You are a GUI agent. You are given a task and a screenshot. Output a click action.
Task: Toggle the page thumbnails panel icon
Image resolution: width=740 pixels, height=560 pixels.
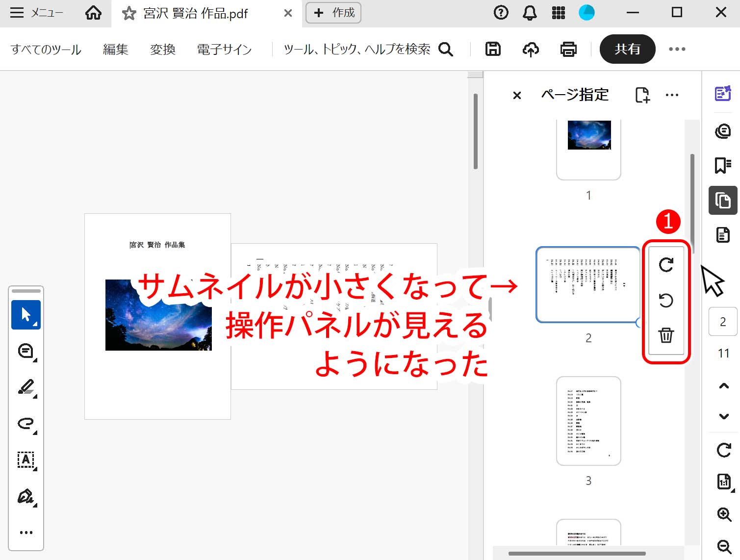pyautogui.click(x=723, y=201)
